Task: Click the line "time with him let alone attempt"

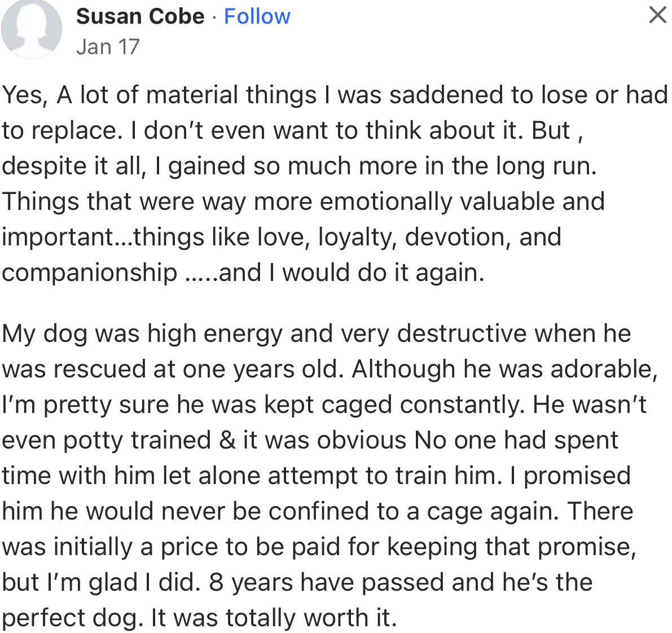Action: [316, 476]
